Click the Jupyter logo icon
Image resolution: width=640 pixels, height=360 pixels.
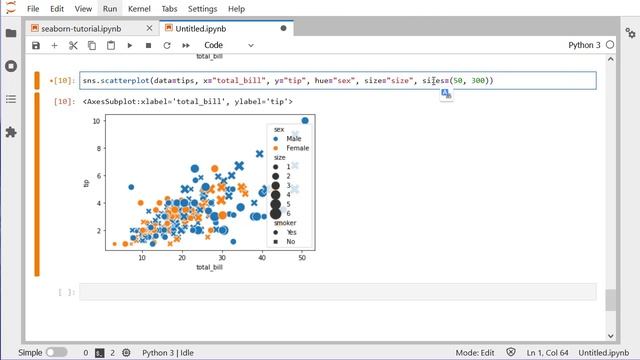coord(11,7)
